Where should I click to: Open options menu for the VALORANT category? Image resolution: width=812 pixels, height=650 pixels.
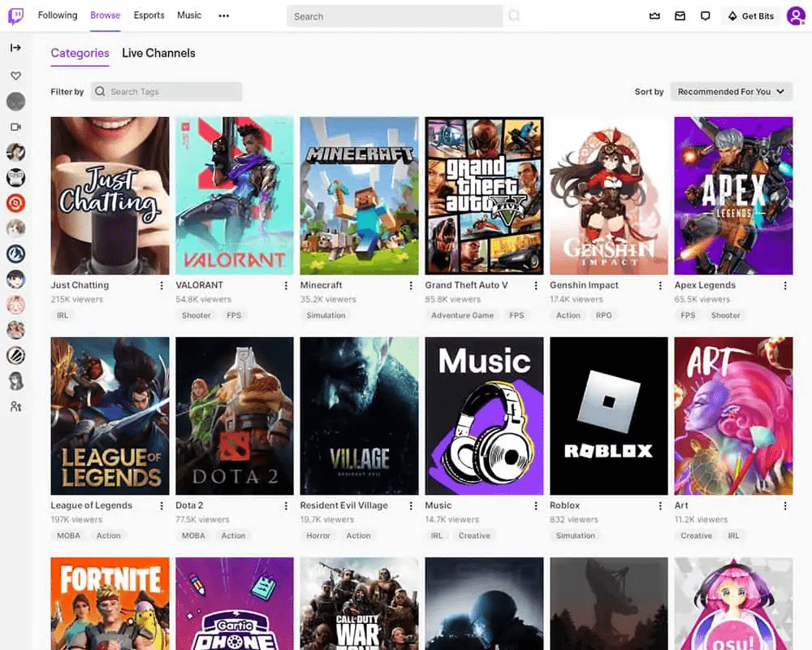[285, 285]
